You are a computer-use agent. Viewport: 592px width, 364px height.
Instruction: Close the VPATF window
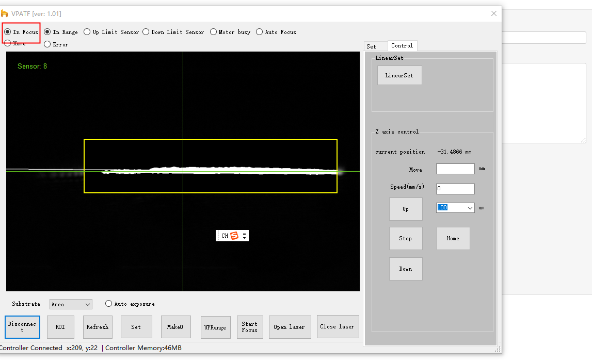point(494,13)
